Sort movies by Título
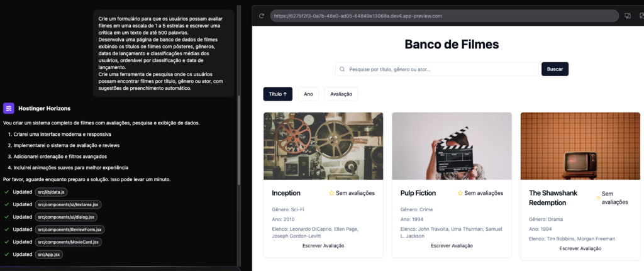Image resolution: width=644 pixels, height=271 pixels. [x=277, y=94]
